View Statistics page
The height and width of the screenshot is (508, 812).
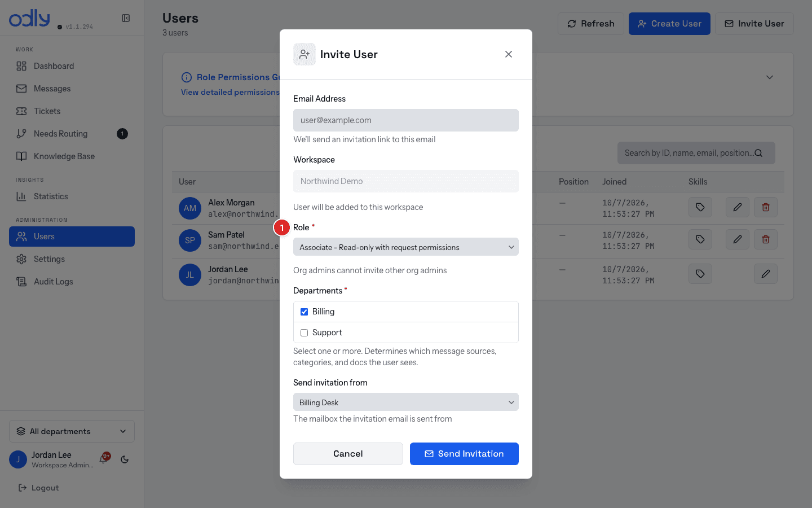pos(72,196)
